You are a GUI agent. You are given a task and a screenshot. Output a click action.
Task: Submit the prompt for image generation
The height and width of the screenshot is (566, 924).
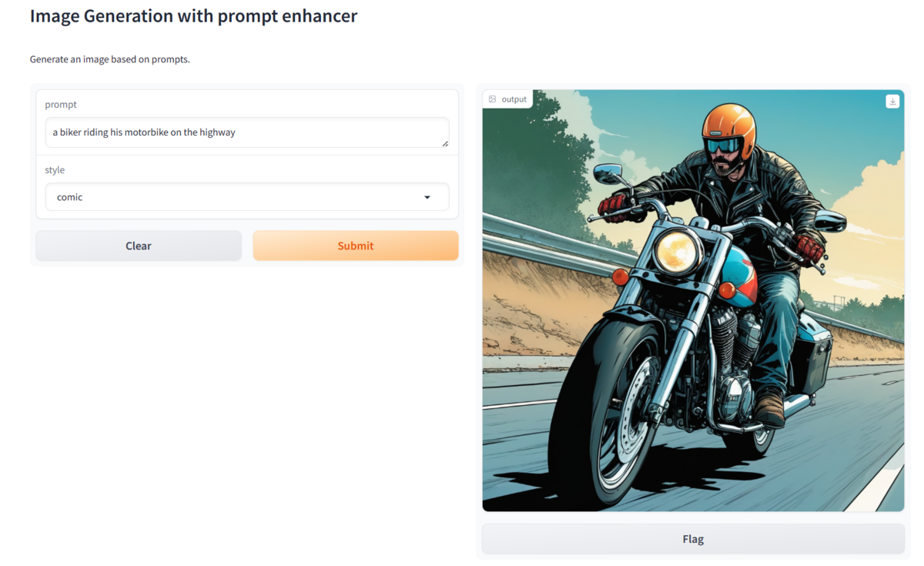point(356,246)
